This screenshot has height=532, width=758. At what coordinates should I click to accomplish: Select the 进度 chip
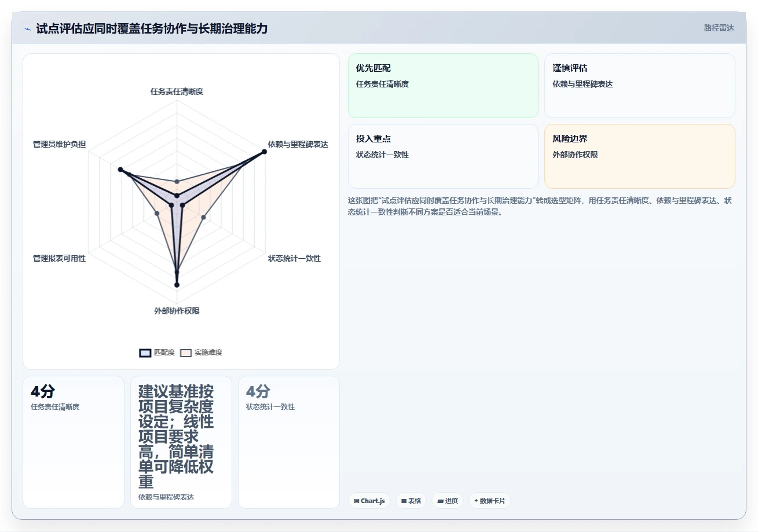coord(448,501)
